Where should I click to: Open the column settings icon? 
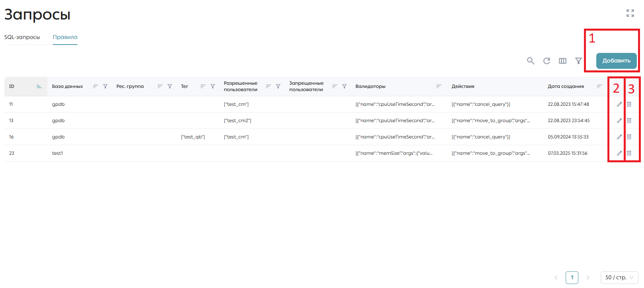coord(562,61)
